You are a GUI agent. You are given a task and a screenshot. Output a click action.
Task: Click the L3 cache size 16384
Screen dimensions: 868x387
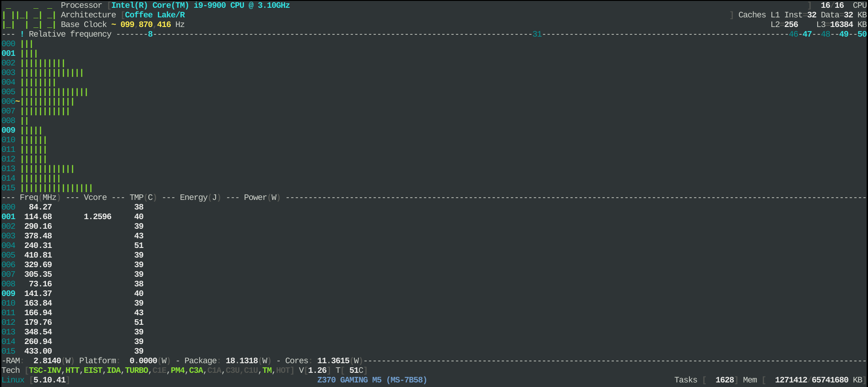(841, 25)
